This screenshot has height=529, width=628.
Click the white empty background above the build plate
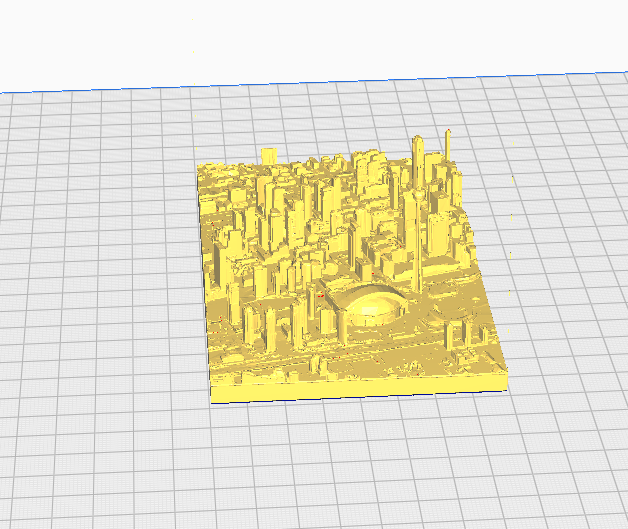point(314,36)
